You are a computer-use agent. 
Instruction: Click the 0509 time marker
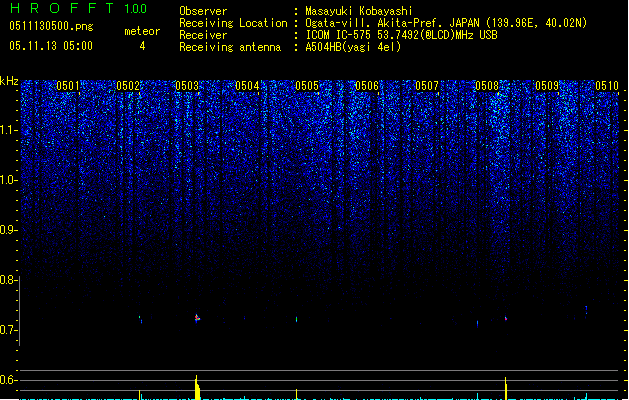(x=547, y=85)
